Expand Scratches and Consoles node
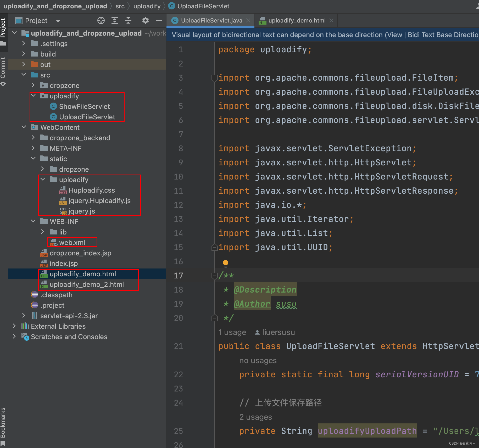Screen dimensions: 479x448 pos(14,337)
